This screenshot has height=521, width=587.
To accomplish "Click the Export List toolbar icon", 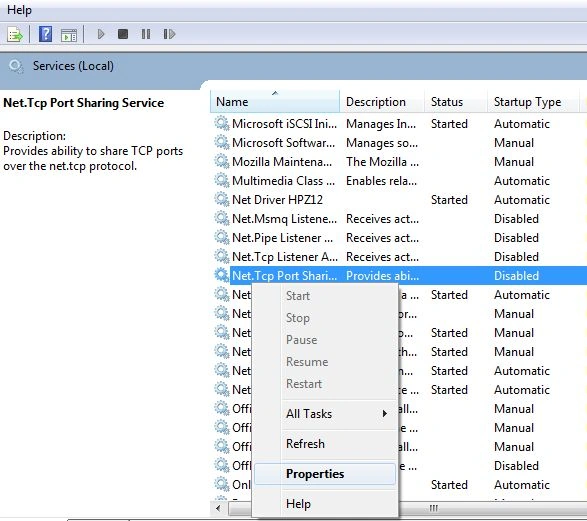I will click(x=15, y=35).
